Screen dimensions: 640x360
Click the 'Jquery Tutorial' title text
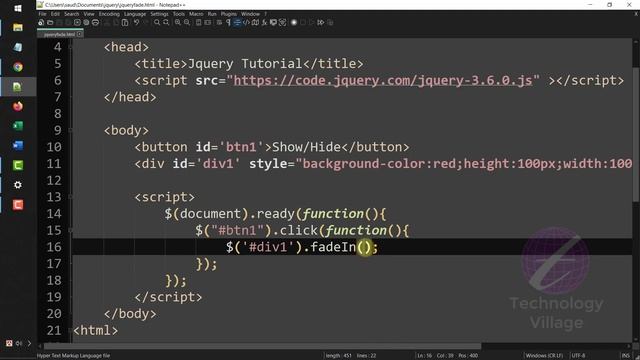[x=245, y=64]
